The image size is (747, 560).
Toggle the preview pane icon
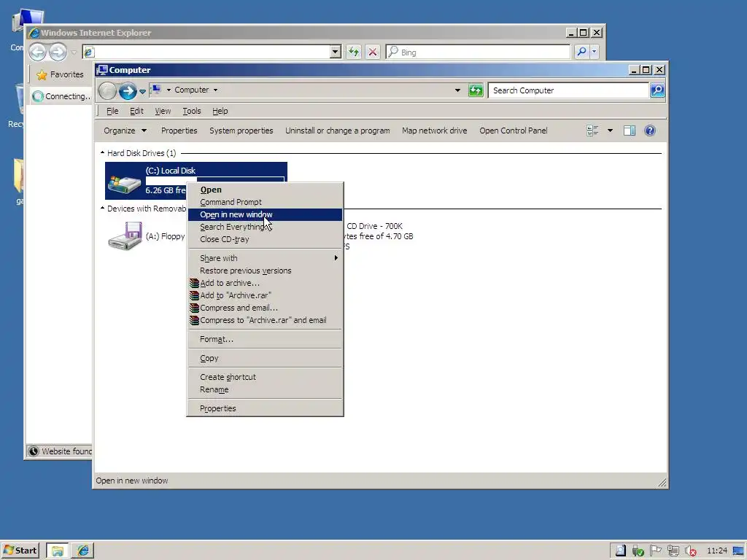tap(630, 131)
